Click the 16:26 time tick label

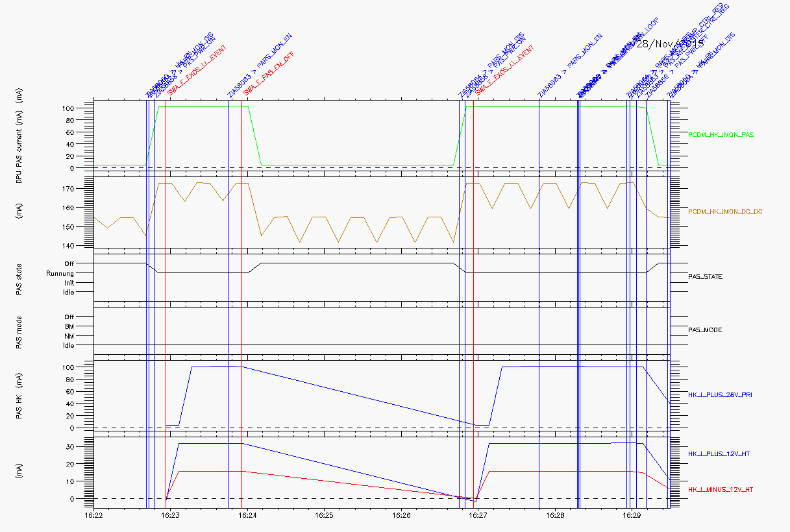[401, 515]
